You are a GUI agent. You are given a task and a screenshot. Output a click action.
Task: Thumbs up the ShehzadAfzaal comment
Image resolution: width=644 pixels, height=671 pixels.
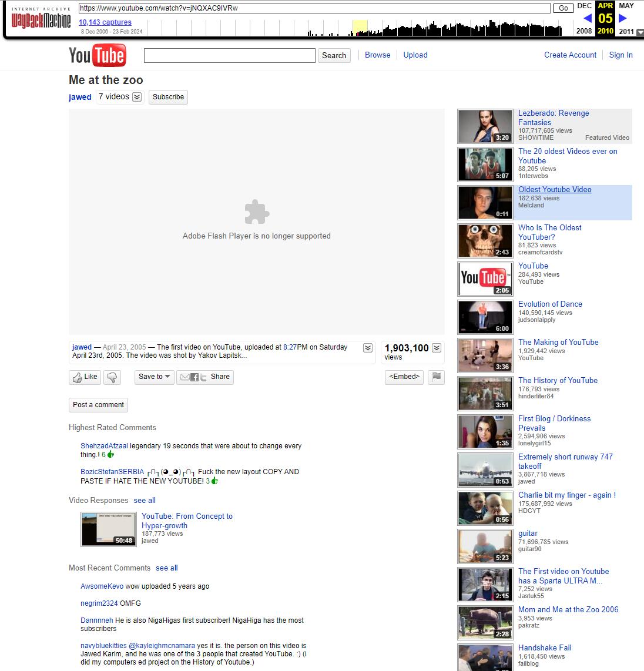[x=110, y=454]
